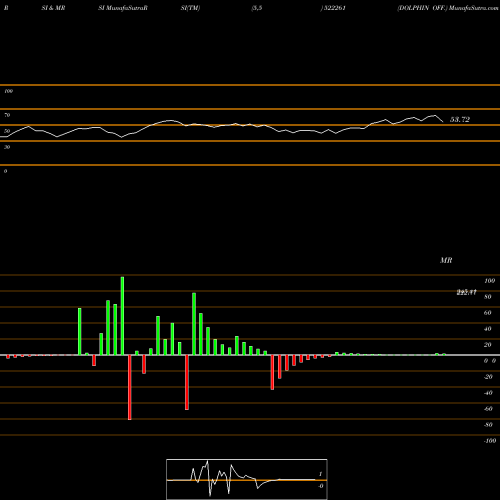Click the MR label above the histogram
The image size is (500, 500).
coord(446,260)
